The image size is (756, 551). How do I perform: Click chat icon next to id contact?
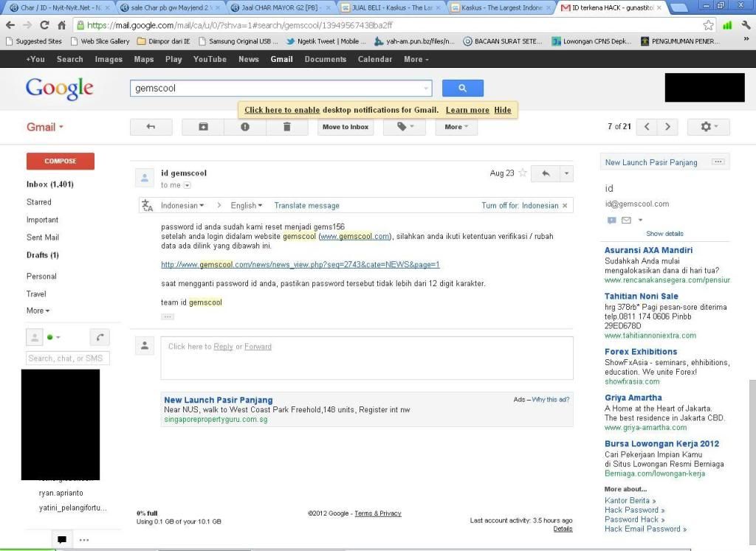[611, 220]
